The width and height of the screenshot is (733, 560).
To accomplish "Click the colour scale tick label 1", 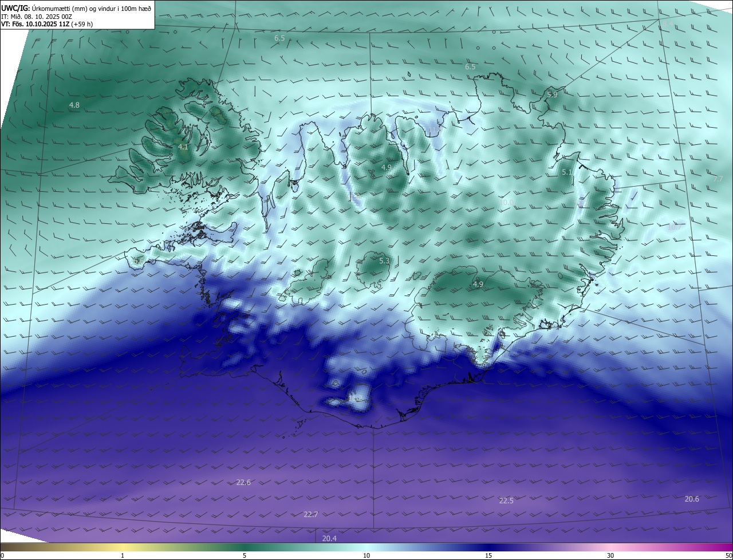I will [x=123, y=556].
